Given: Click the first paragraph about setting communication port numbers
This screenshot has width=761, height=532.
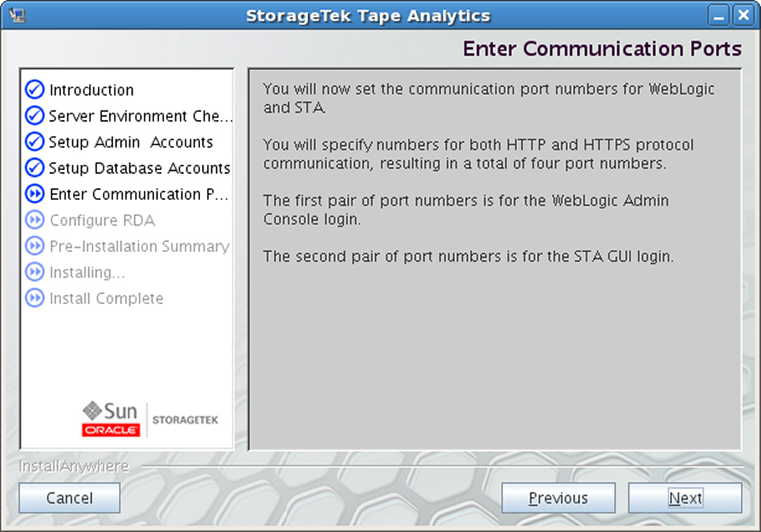Looking at the screenshot, I should [x=489, y=98].
